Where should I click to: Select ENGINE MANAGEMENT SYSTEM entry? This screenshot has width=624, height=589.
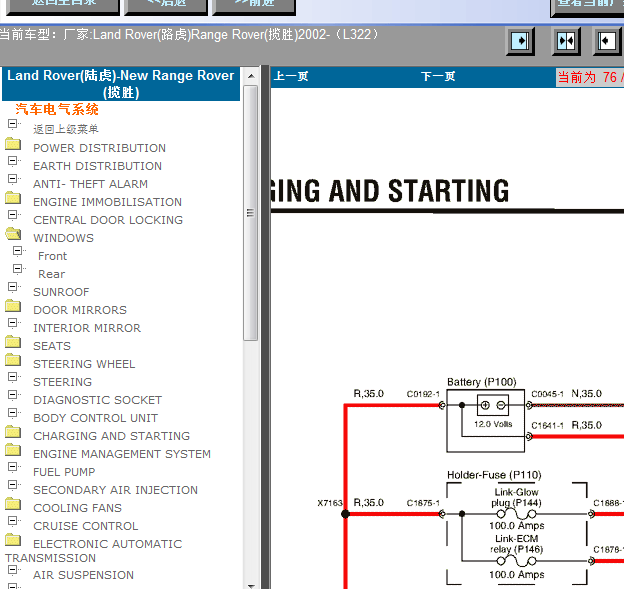[x=122, y=454]
